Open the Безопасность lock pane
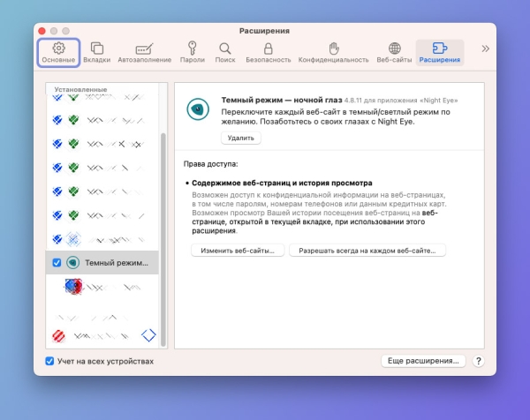 (x=268, y=52)
